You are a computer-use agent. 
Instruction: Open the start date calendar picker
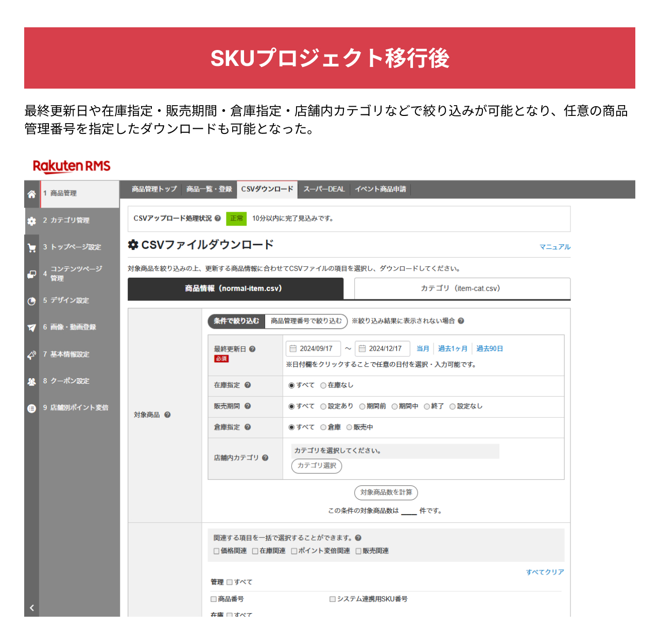pyautogui.click(x=294, y=348)
